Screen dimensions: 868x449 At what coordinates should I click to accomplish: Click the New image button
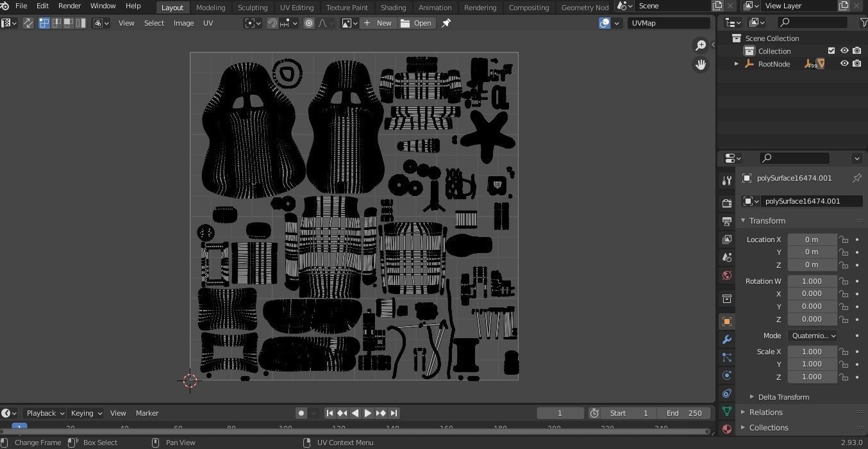tap(378, 23)
